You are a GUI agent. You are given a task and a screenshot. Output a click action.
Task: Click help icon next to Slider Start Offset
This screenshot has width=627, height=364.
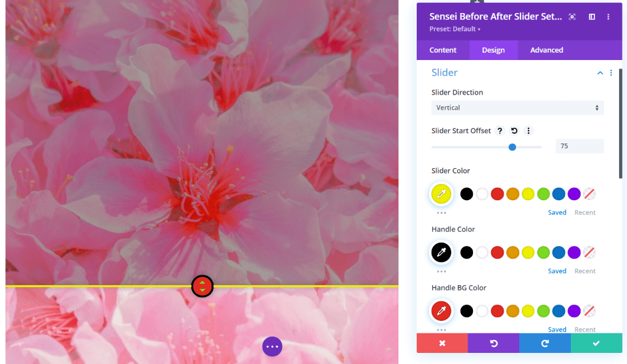500,130
